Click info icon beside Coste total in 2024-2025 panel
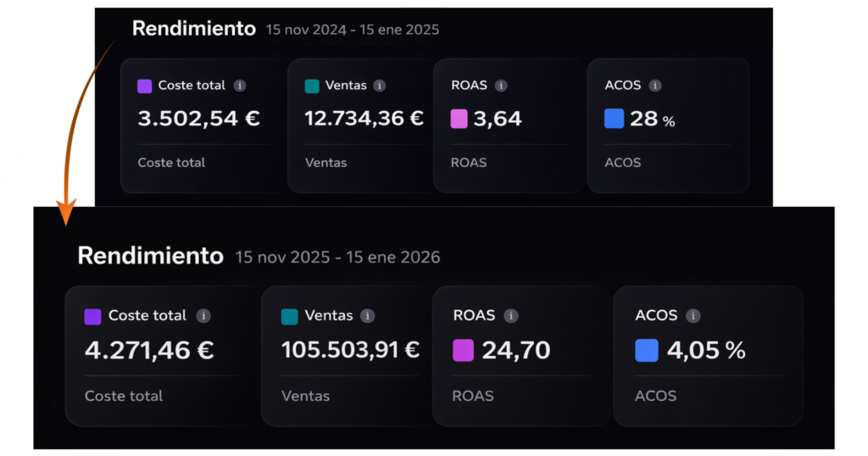The image size is (868, 456). (240, 86)
